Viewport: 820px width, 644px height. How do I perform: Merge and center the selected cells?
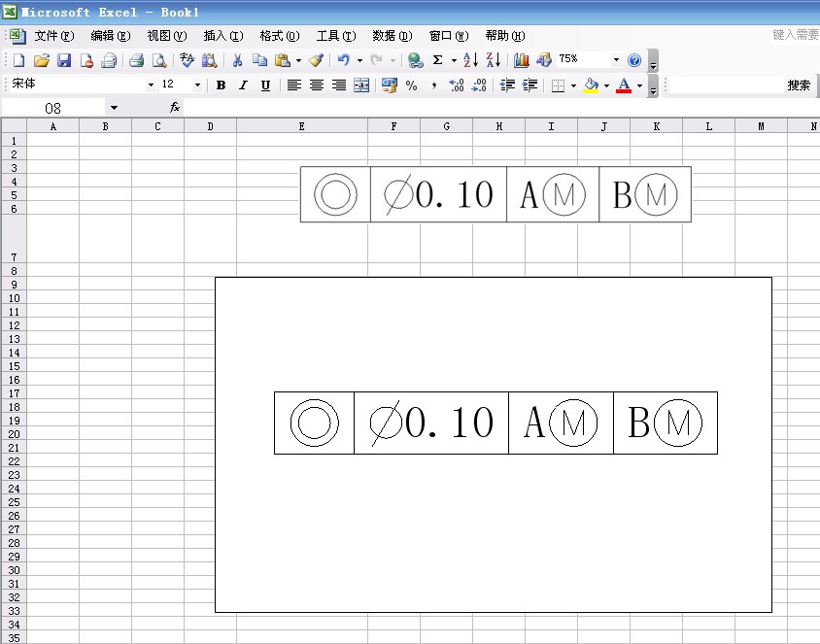click(x=361, y=85)
